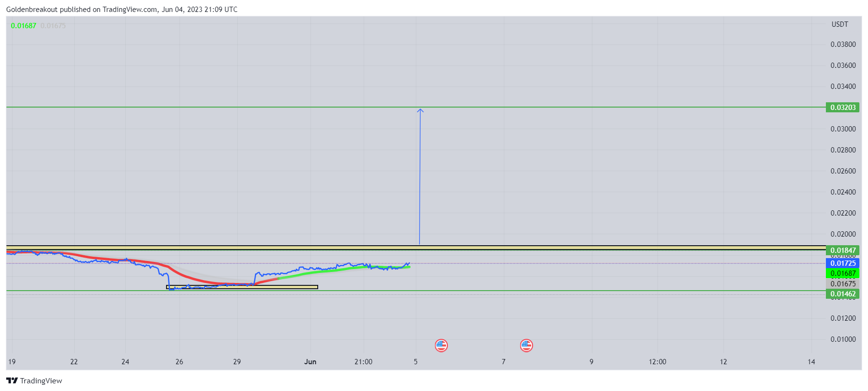Click the 0.01000 price axis tick

[x=843, y=339]
